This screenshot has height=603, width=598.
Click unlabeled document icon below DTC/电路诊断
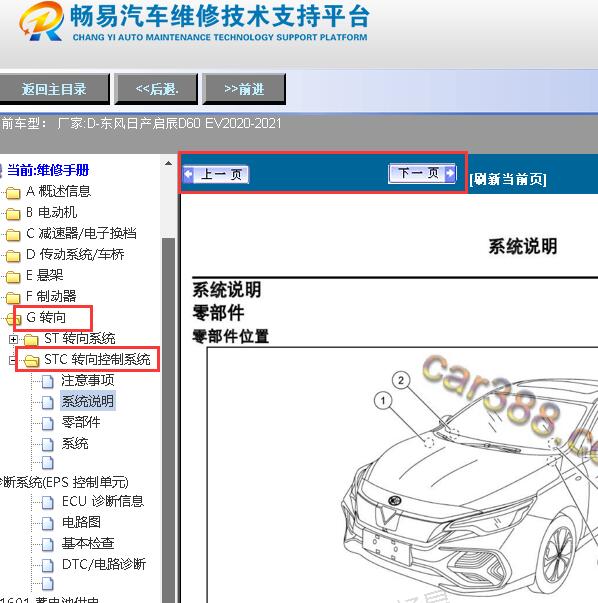[48, 583]
